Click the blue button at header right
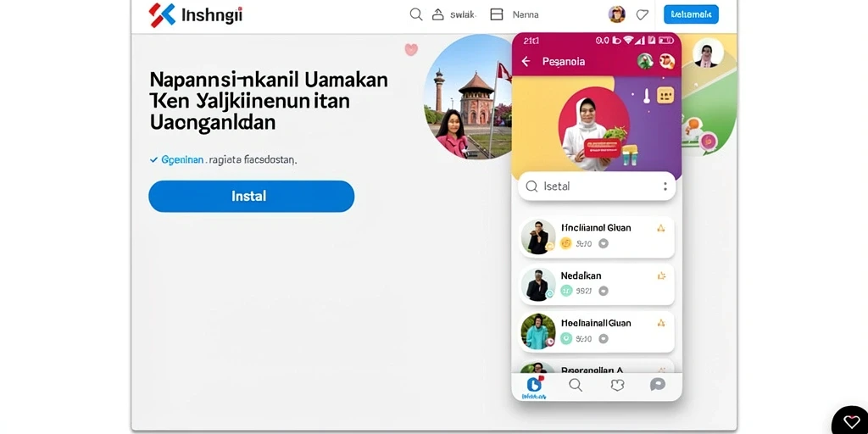Viewport: 868px width, 434px height. pyautogui.click(x=691, y=14)
